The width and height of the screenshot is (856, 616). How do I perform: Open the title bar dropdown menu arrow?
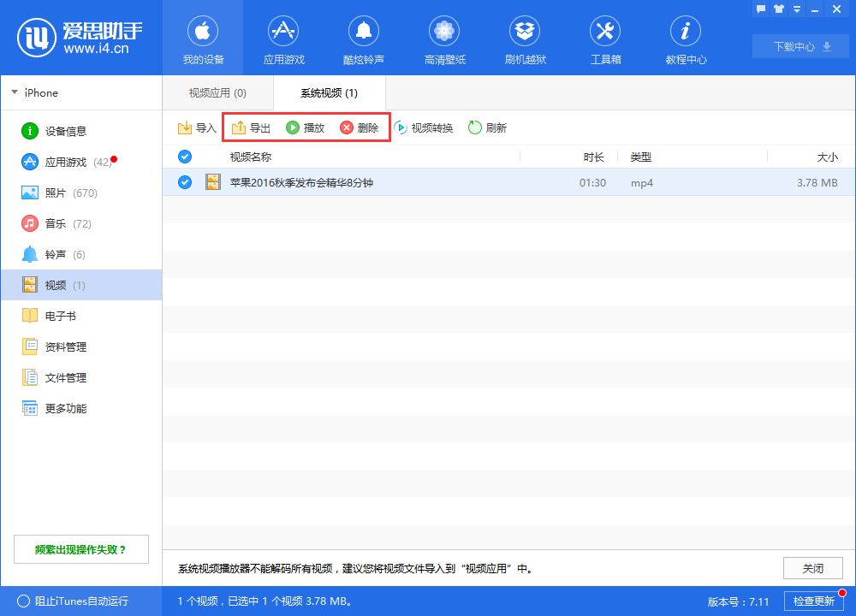(x=798, y=9)
